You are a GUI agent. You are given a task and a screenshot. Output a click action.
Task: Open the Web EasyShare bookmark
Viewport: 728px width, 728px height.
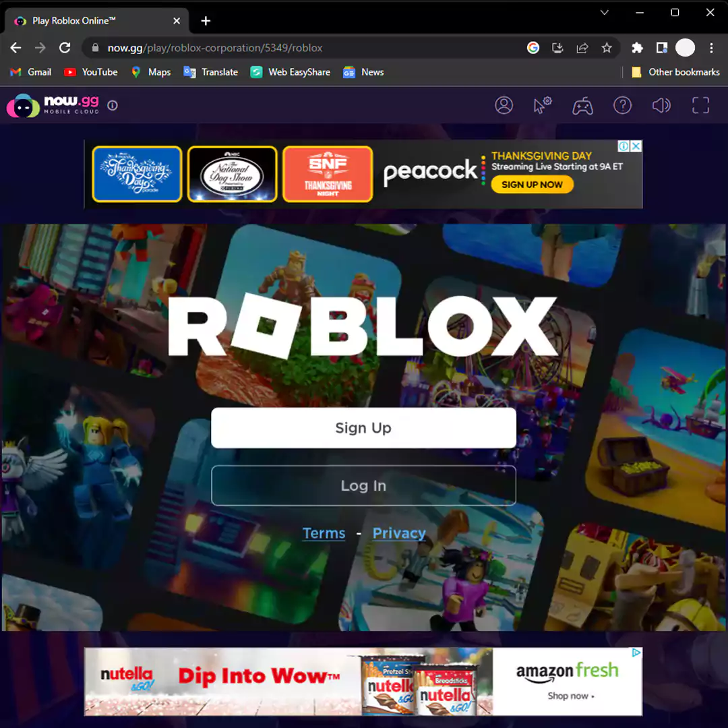290,72
